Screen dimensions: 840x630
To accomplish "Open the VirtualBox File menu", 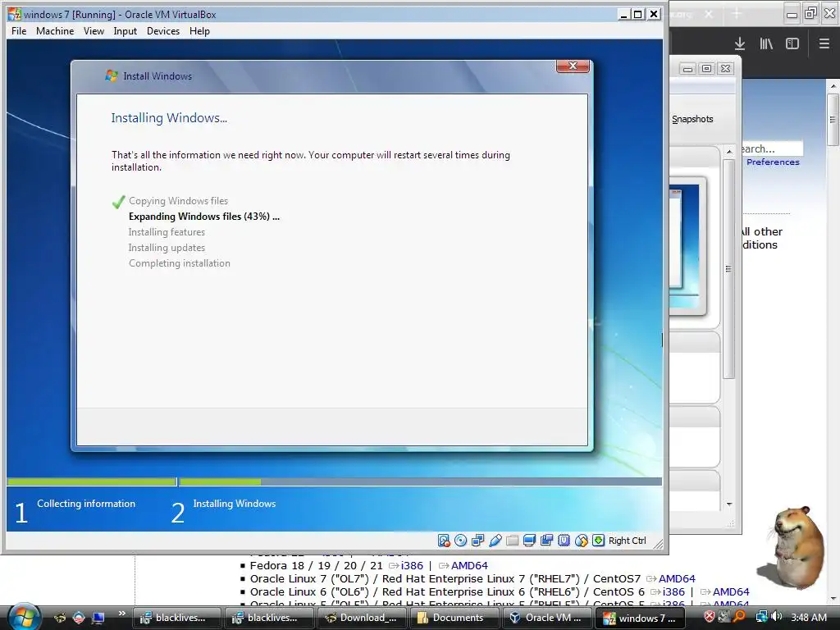I will 19,31.
